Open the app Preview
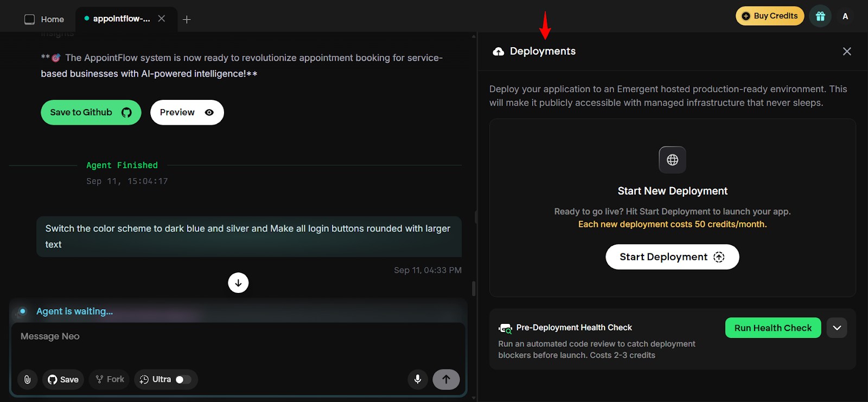This screenshot has width=868, height=402. (x=187, y=112)
